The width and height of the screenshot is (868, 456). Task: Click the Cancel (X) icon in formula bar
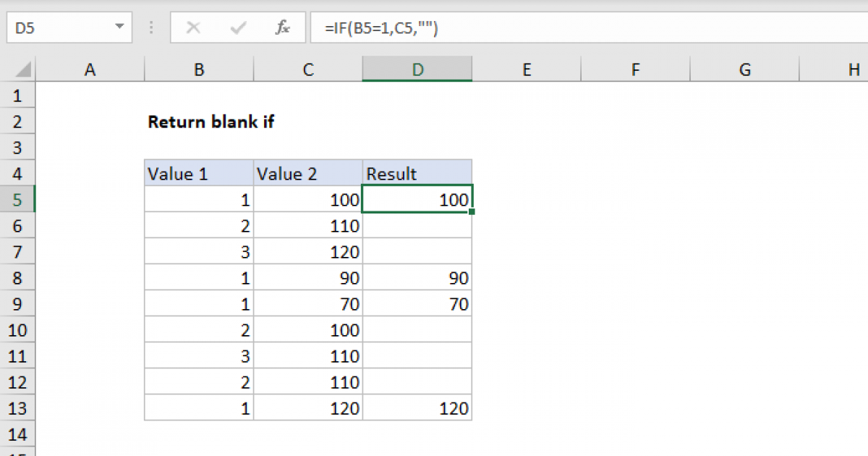pos(193,28)
